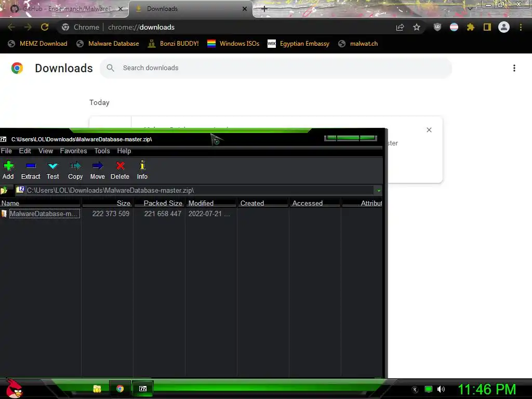Remove the download entry with X
The height and width of the screenshot is (399, 532).
[429, 130]
